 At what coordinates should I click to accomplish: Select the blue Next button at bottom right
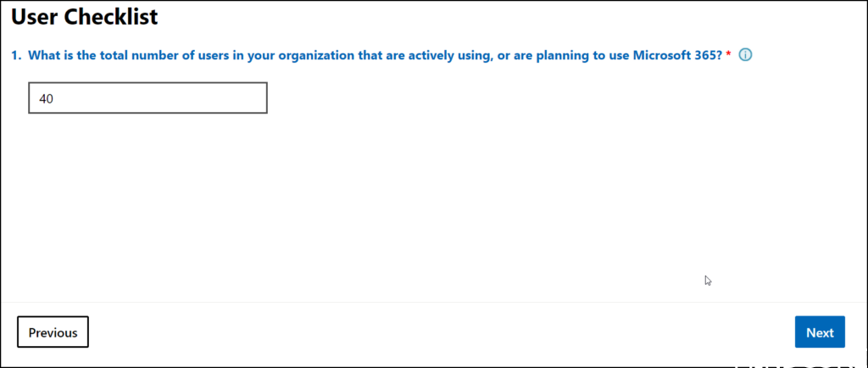click(819, 332)
